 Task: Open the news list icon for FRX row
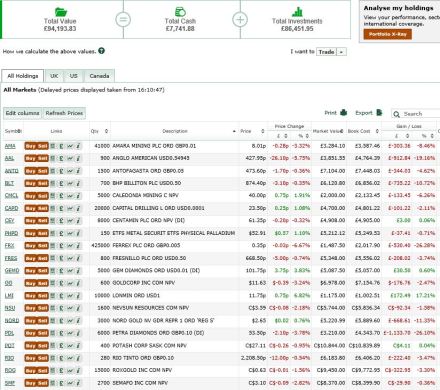point(53,246)
